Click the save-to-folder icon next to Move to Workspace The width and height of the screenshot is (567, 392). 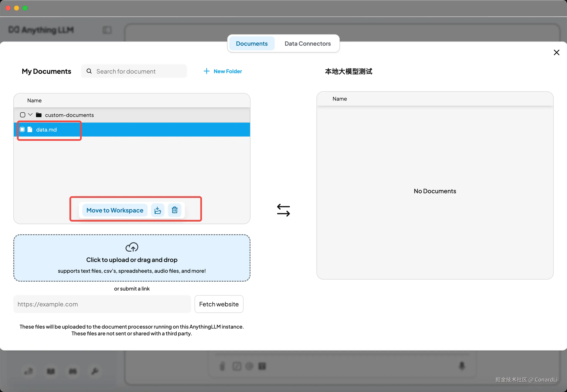[x=158, y=210]
